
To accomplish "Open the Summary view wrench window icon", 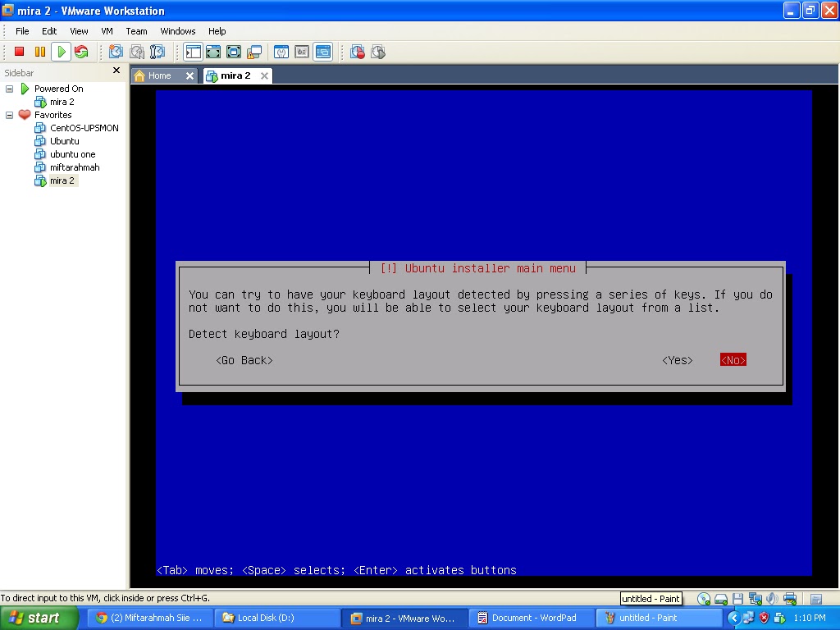I will (x=281, y=52).
